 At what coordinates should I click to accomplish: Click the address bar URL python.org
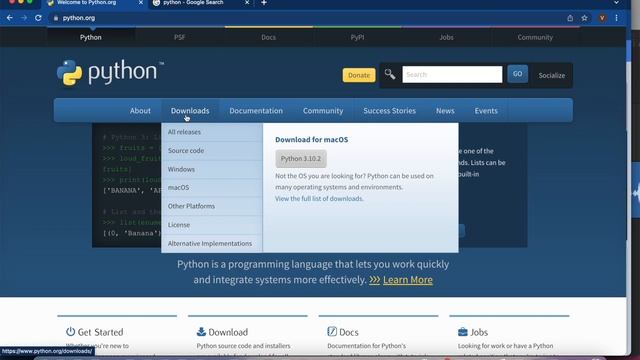tap(79, 18)
